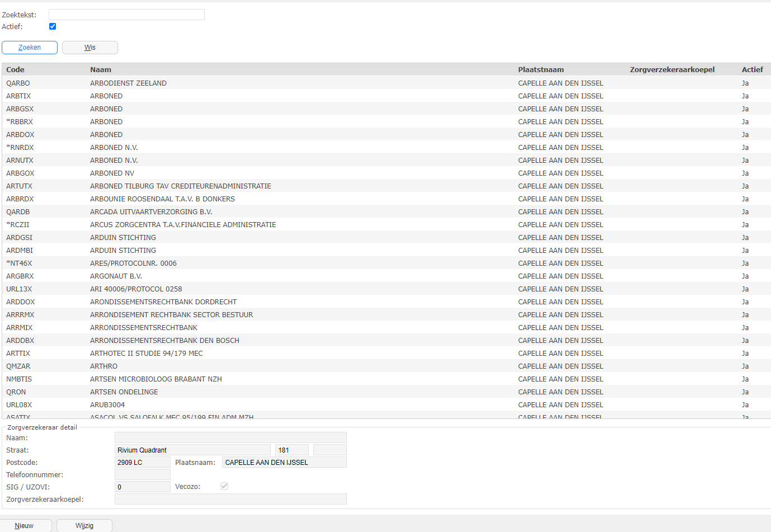Screen dimensions: 771x532
Task: Click the Naam detail field
Action: click(x=231, y=437)
